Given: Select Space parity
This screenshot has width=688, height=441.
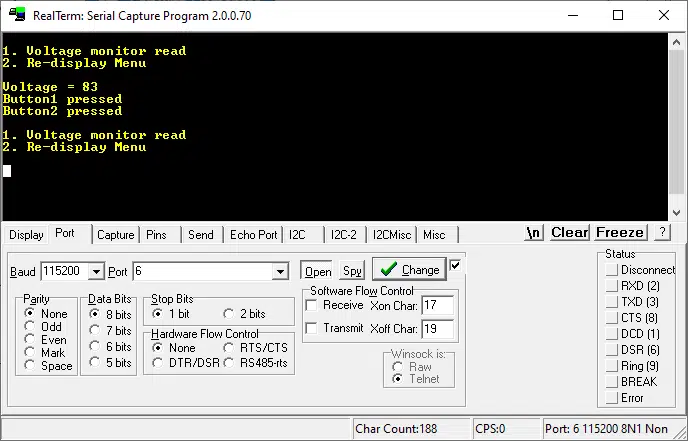Looking at the screenshot, I should coord(49,366).
